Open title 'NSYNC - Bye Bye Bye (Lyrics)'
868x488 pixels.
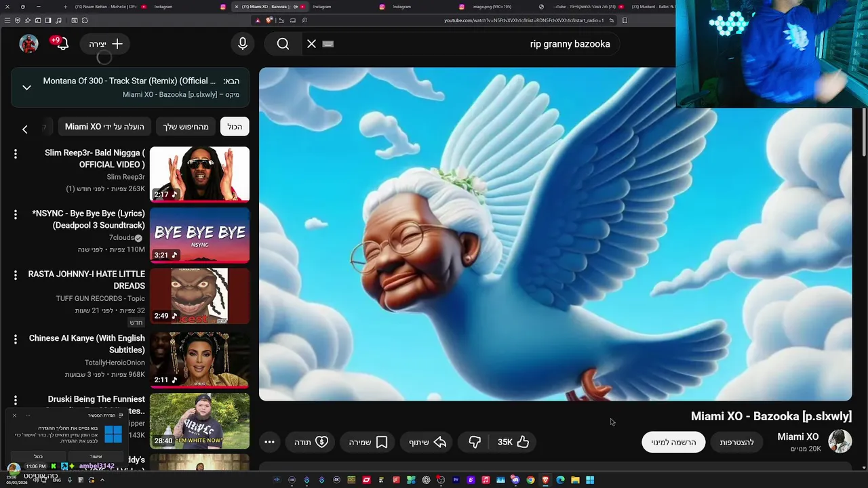[89, 220]
